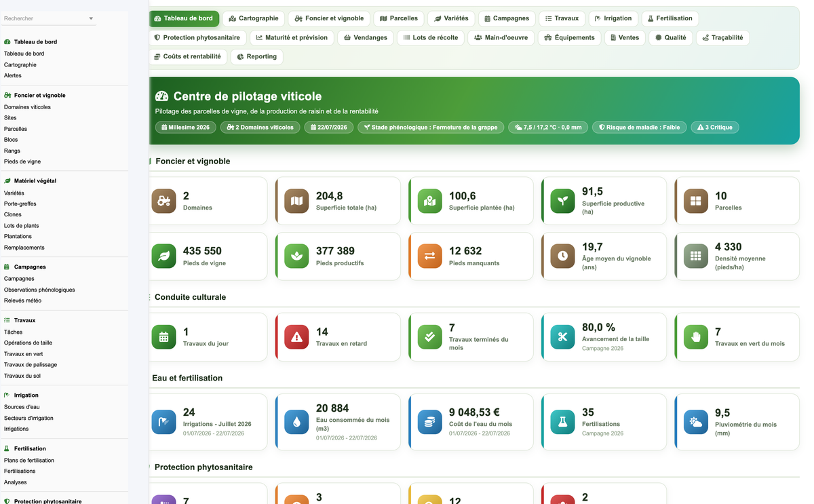Screen dimensions: 814x504
Task: Open Alertes in the sidebar
Action: click(13, 76)
